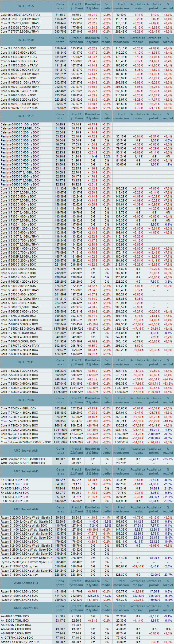Click the 293,75 € current price cell

pos(60,31)
